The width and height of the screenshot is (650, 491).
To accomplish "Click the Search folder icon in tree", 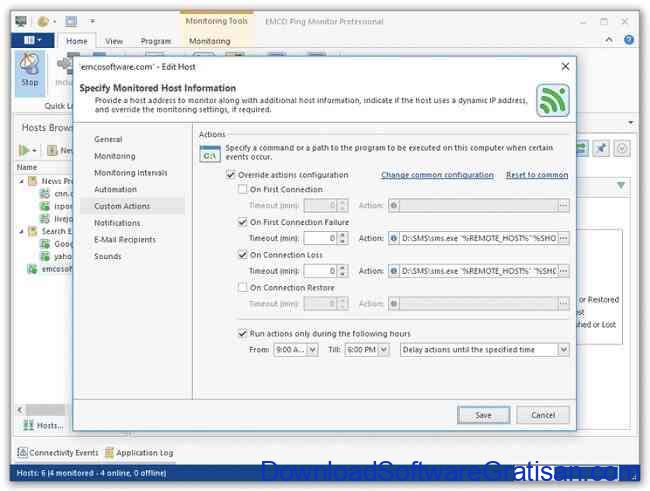I will pyautogui.click(x=32, y=231).
